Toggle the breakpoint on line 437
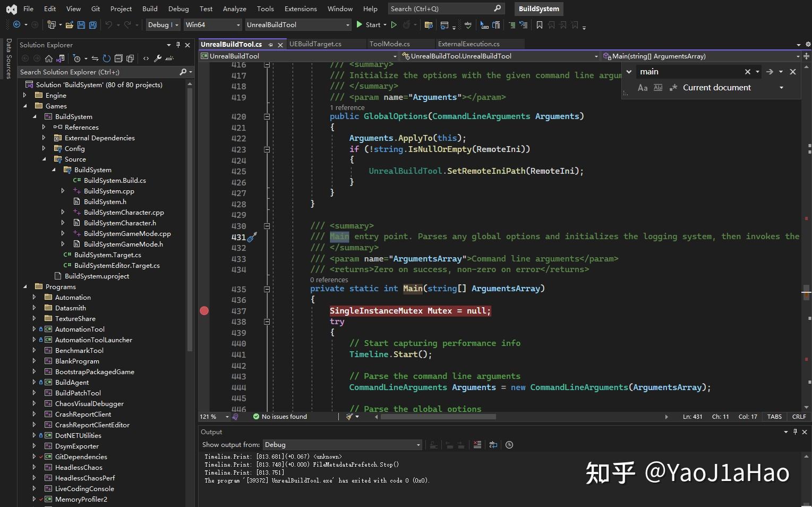 click(x=204, y=311)
